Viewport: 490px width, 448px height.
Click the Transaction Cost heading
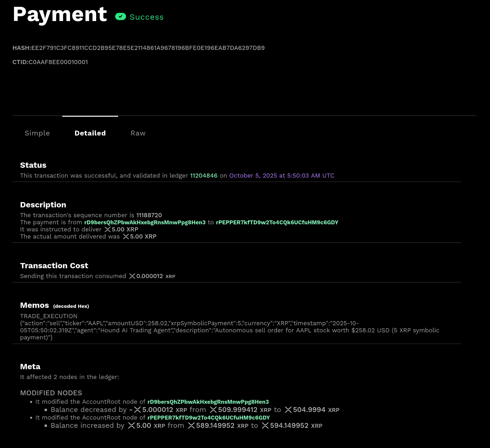(x=54, y=266)
